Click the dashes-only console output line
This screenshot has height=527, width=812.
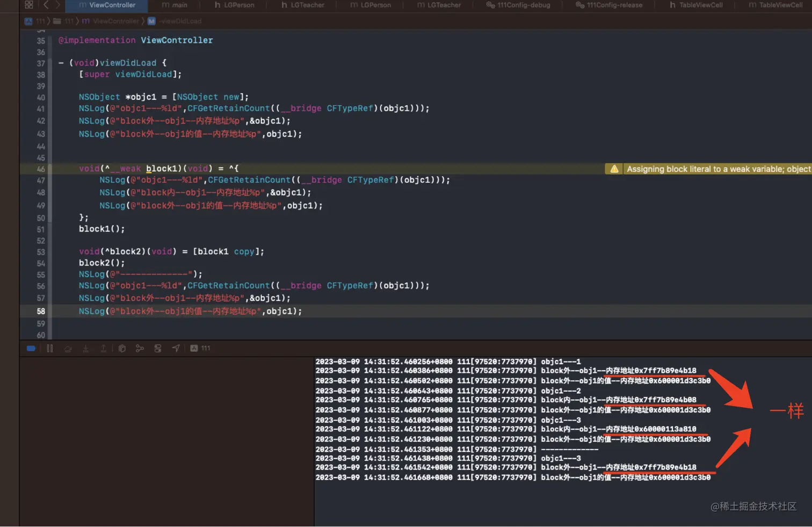coord(457,449)
